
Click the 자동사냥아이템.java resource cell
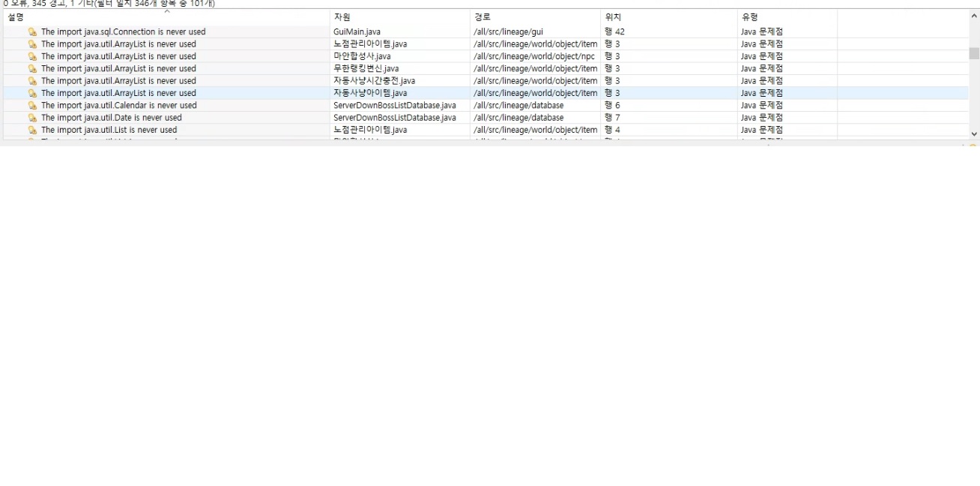(370, 93)
